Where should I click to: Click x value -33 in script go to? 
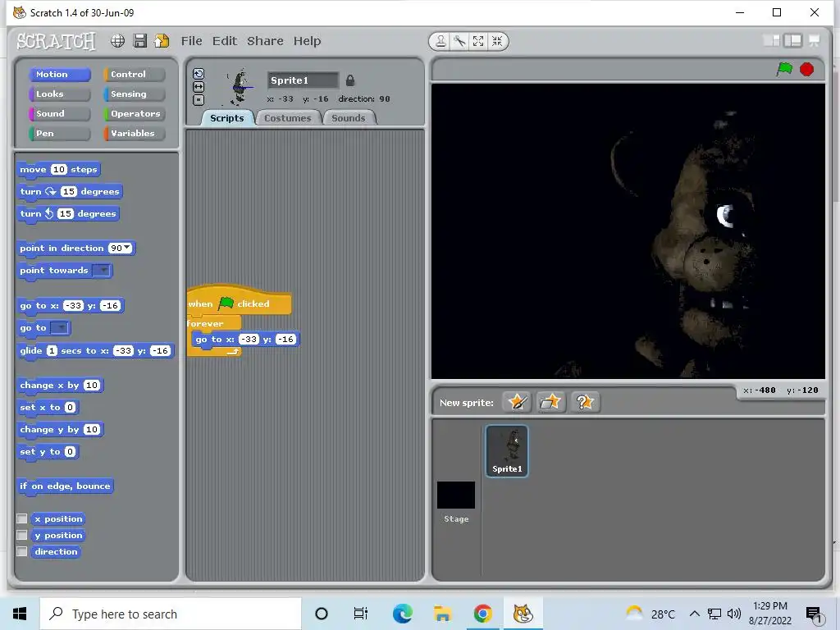pyautogui.click(x=249, y=339)
